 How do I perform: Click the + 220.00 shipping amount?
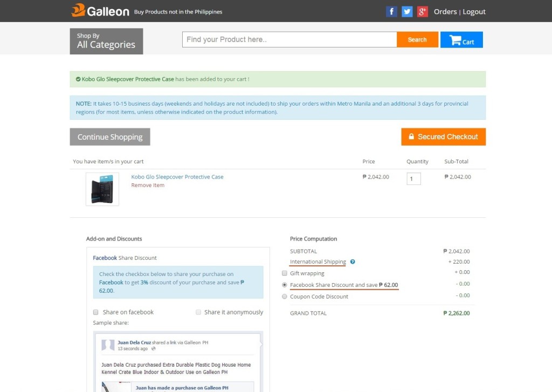[459, 262]
